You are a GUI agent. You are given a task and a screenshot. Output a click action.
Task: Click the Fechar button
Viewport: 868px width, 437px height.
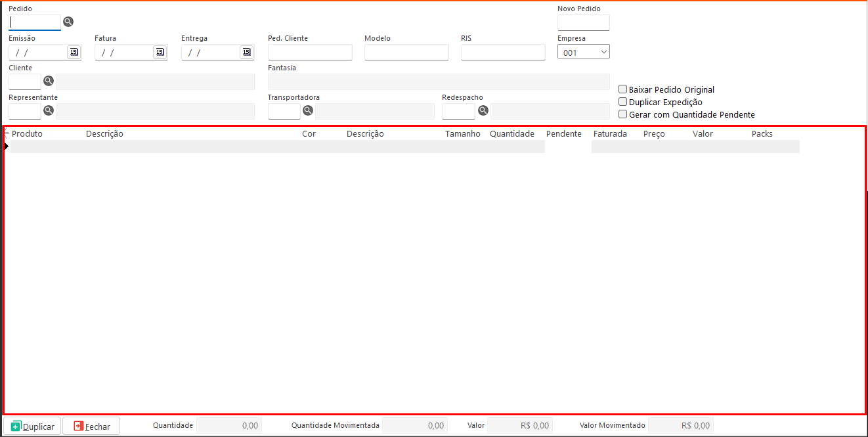pyautogui.click(x=91, y=426)
